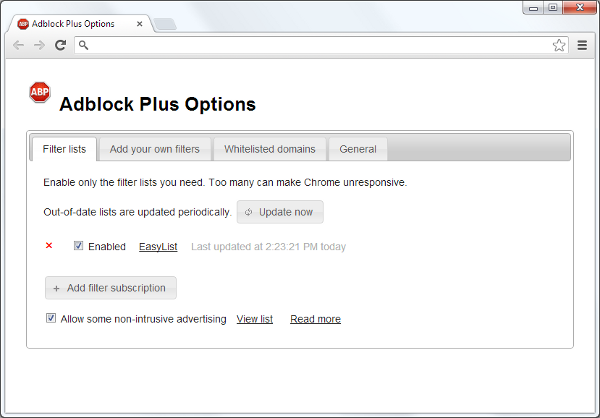This screenshot has height=418, width=600.
Task: Follow the View list link
Action: (254, 319)
